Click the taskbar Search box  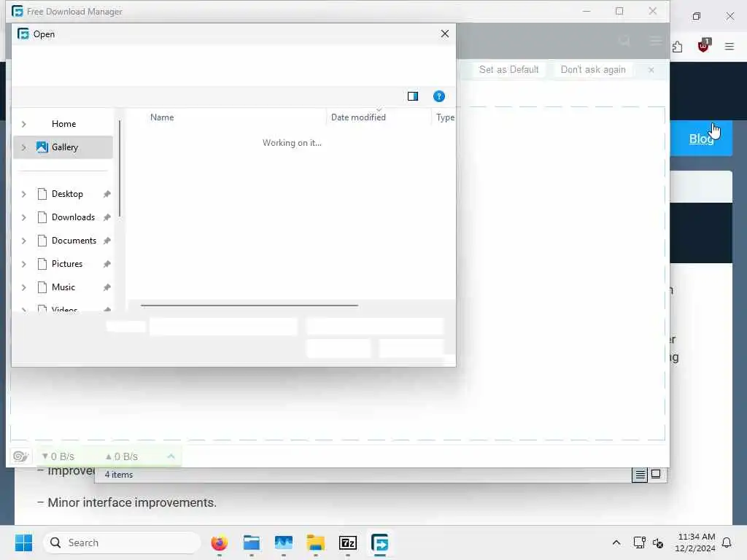(122, 542)
